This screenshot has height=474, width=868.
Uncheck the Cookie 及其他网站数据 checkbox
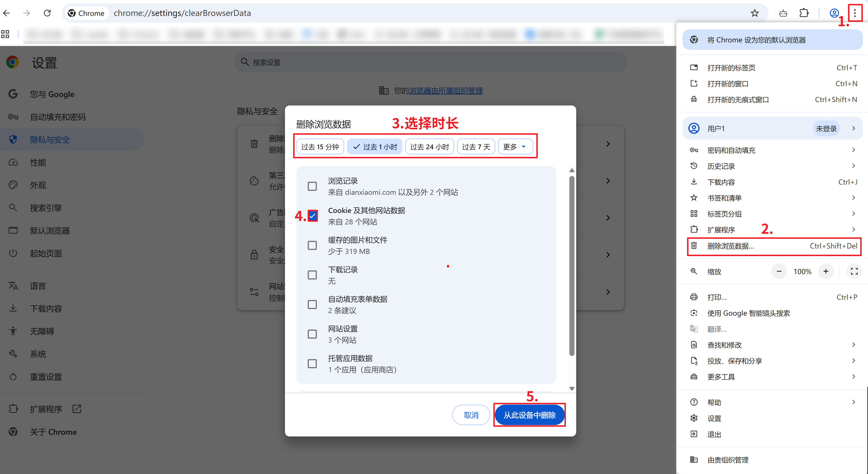[312, 216]
